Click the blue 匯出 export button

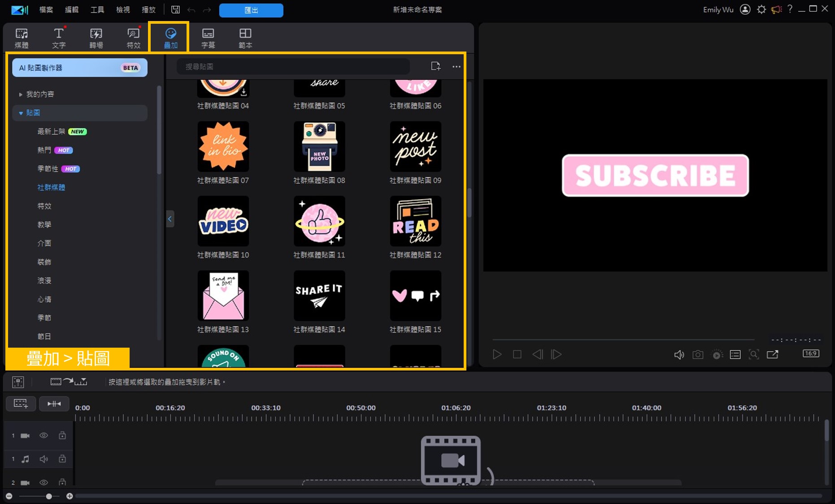251,10
